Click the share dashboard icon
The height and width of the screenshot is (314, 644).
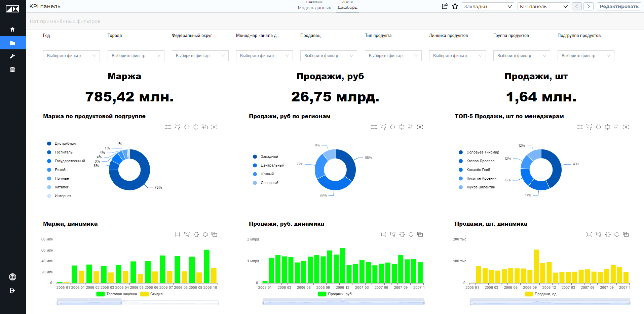[445, 6]
